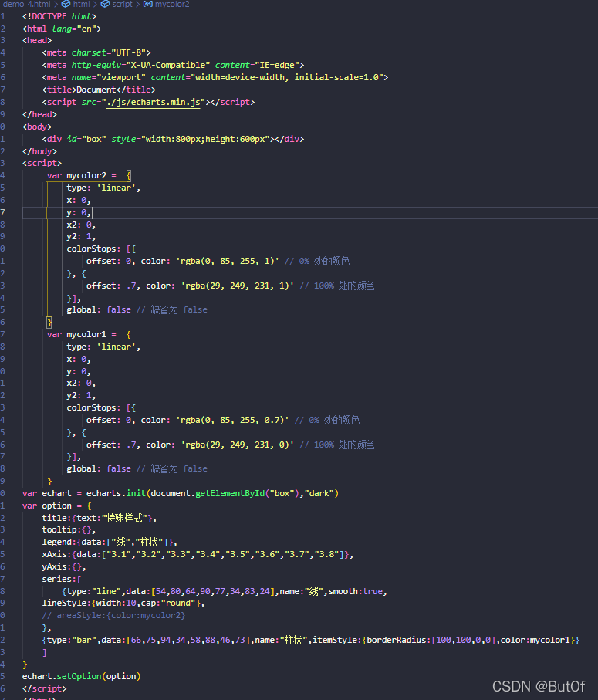
Task: Click the <!DOCTYPE html> line
Action: (59, 16)
